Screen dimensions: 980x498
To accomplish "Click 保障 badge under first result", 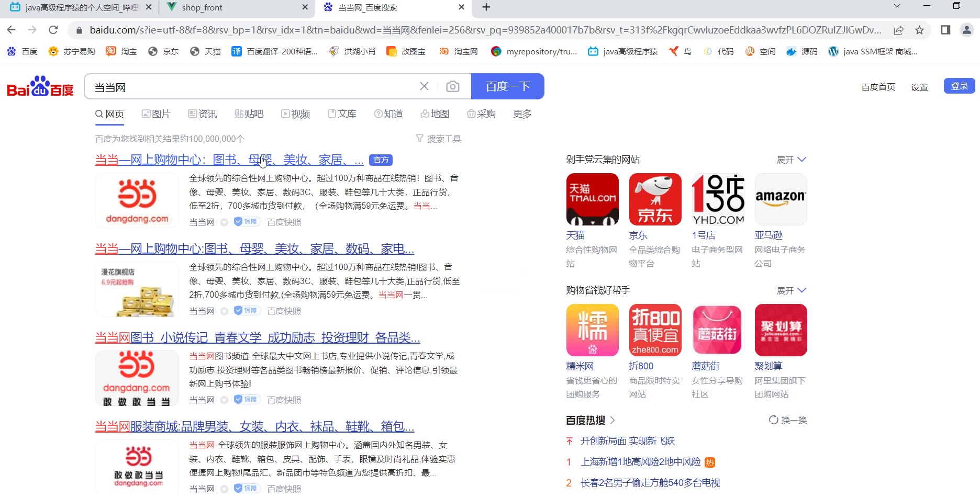I will pyautogui.click(x=246, y=222).
